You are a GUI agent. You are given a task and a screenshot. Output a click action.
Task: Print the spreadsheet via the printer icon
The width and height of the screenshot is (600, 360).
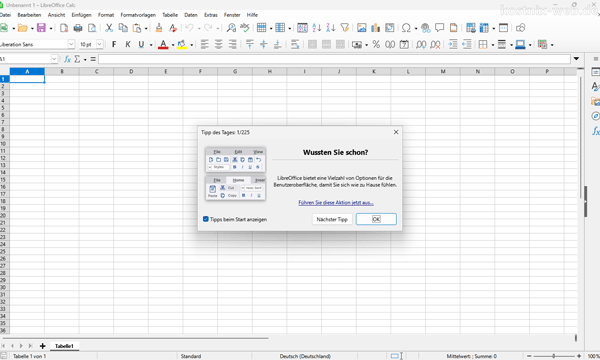coord(78,28)
